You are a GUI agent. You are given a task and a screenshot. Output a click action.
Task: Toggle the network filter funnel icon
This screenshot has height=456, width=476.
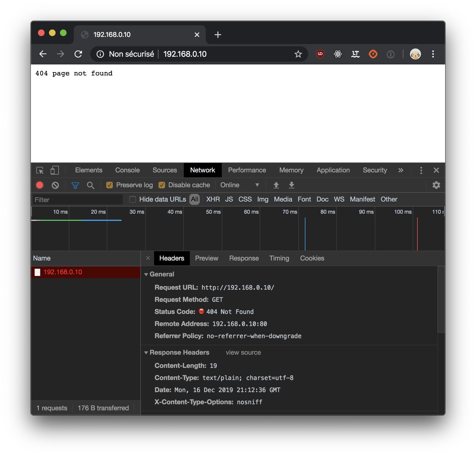(x=75, y=185)
